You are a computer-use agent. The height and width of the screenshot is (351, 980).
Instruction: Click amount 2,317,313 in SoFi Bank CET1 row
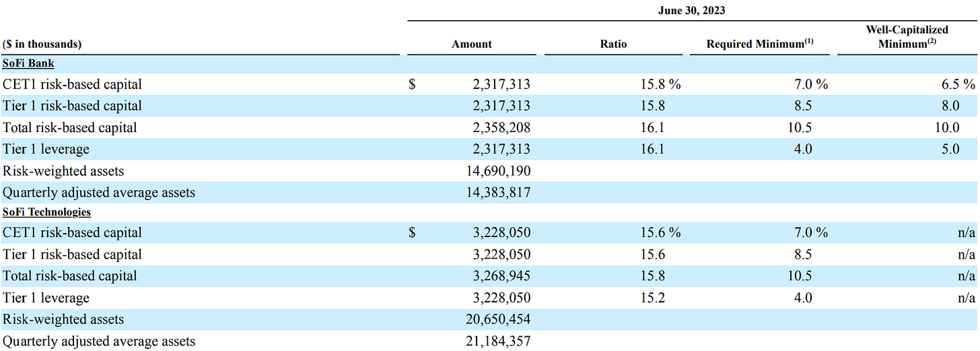(x=501, y=84)
